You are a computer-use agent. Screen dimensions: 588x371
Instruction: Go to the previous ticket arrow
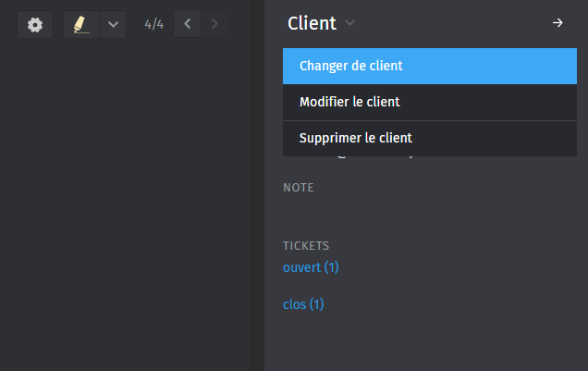tap(188, 24)
